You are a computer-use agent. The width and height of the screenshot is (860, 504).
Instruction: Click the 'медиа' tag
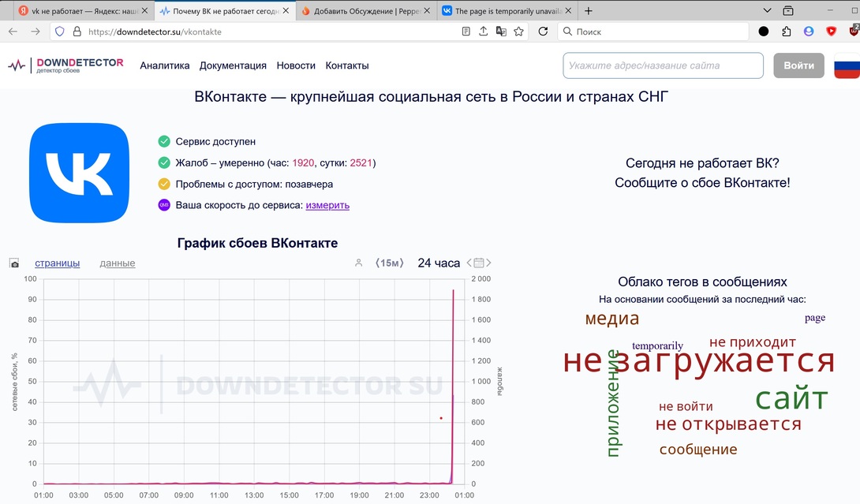[x=612, y=318]
